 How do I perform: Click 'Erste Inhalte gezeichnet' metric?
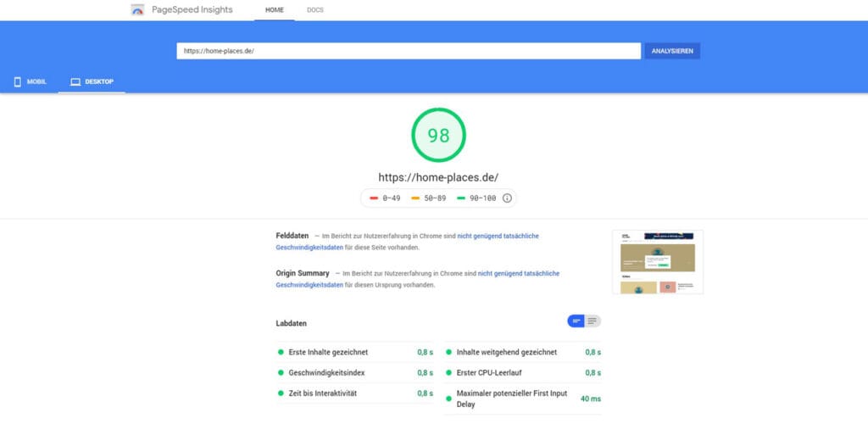pyautogui.click(x=355, y=352)
